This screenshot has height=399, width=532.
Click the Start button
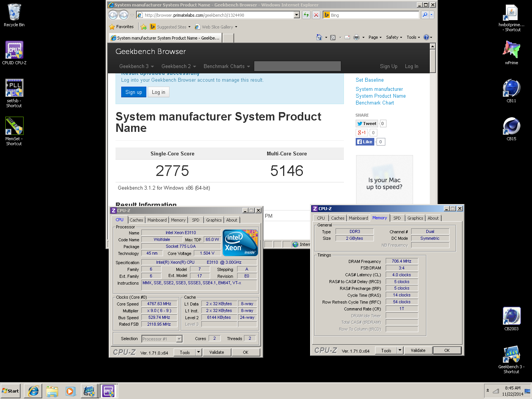coord(11,391)
